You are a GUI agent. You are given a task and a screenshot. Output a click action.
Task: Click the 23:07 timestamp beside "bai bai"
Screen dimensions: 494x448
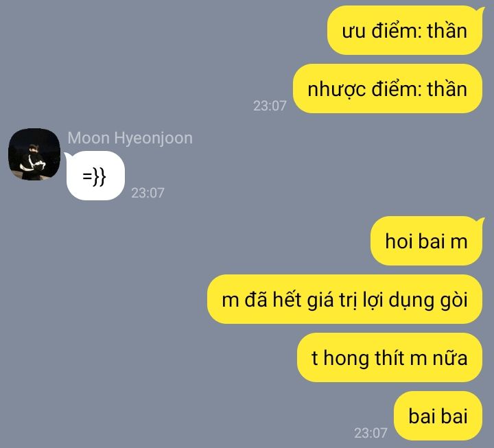tap(370, 433)
